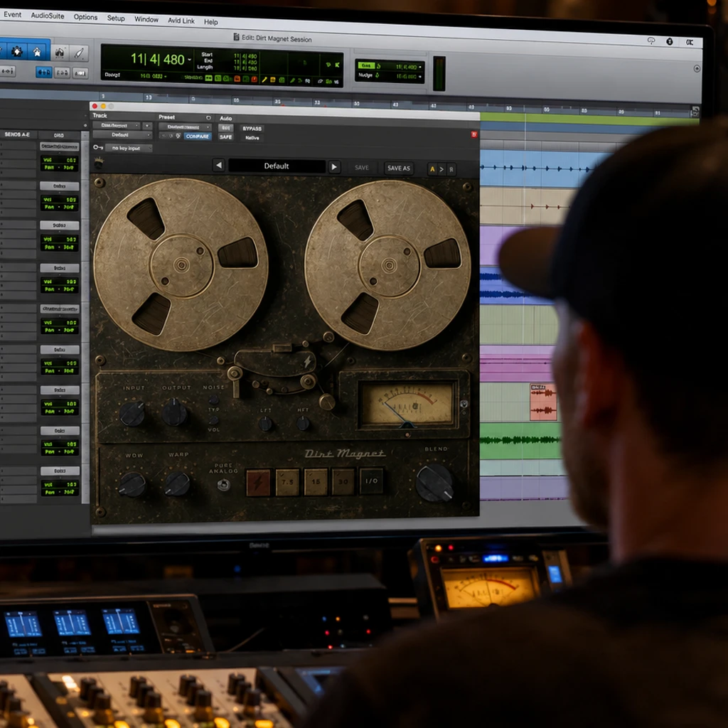Select the 15 tape speed button
The height and width of the screenshot is (728, 728).
click(316, 482)
